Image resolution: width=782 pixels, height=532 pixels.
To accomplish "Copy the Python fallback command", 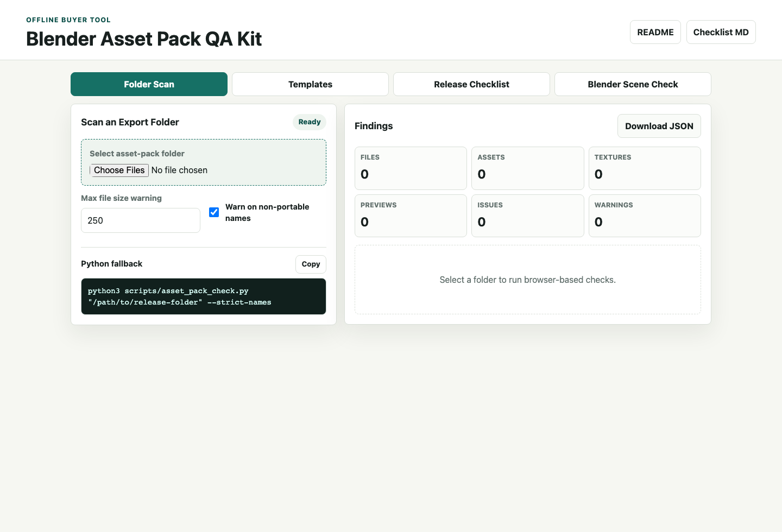I will coord(311,264).
